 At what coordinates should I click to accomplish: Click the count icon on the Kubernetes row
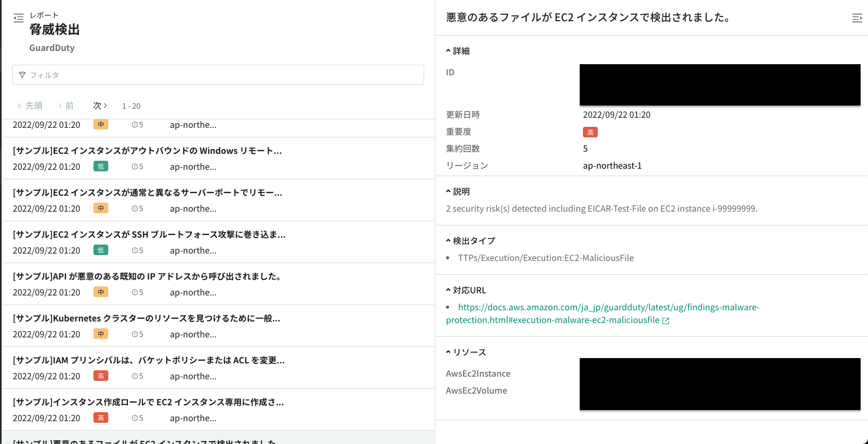point(135,334)
